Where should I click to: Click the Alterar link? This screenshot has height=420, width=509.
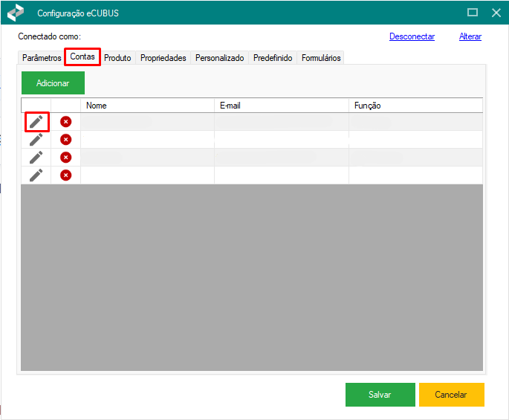tap(470, 36)
